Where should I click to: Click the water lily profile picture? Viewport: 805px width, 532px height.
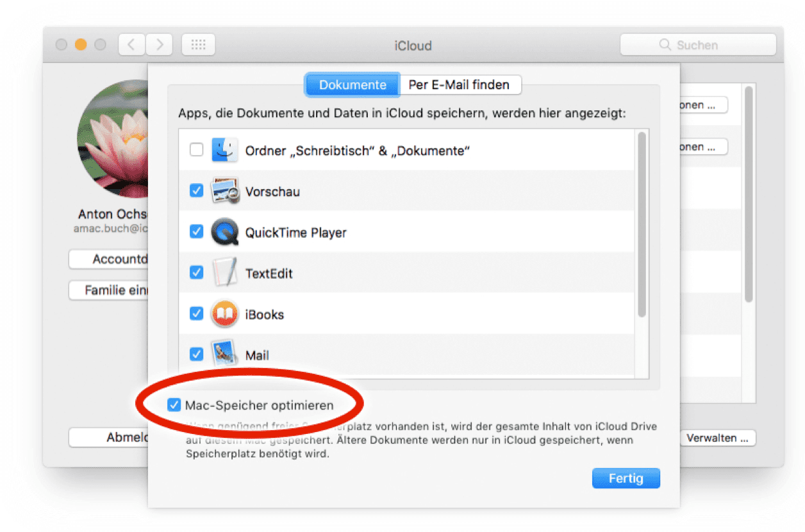113,139
